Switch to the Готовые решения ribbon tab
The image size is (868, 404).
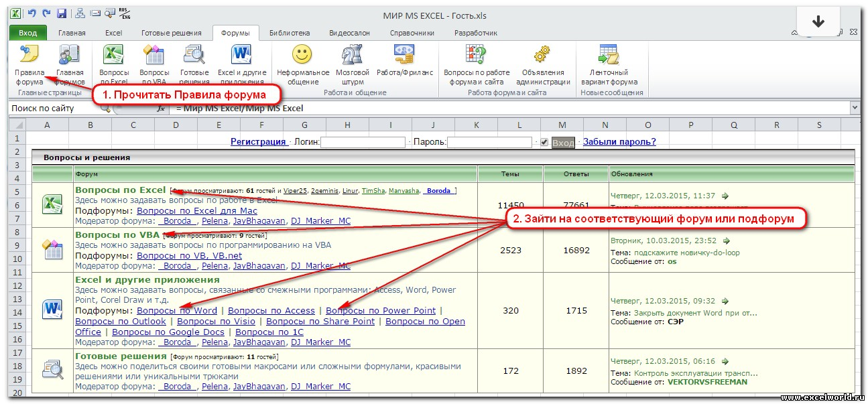pos(172,33)
